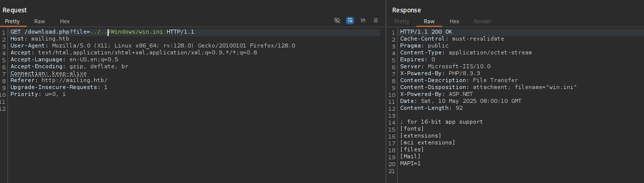The image size is (644, 183).
Task: Click the 'Pragma: public' response header
Action: (x=424, y=46)
